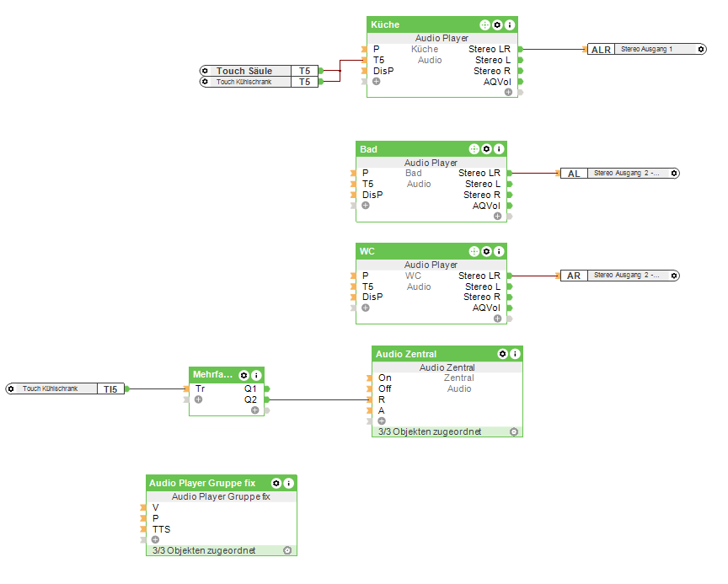Select Stereo LR output on Küche block
The image size is (728, 584).
pos(490,49)
